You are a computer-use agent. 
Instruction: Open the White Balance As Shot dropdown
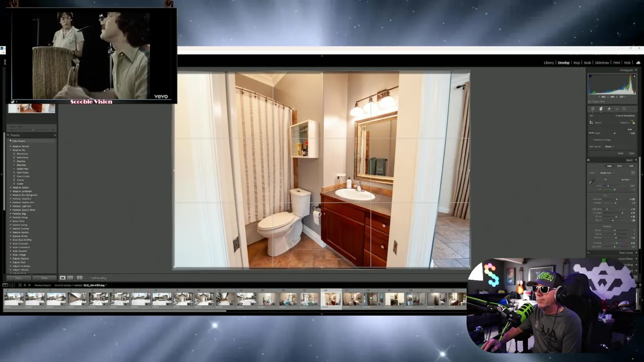(625, 179)
